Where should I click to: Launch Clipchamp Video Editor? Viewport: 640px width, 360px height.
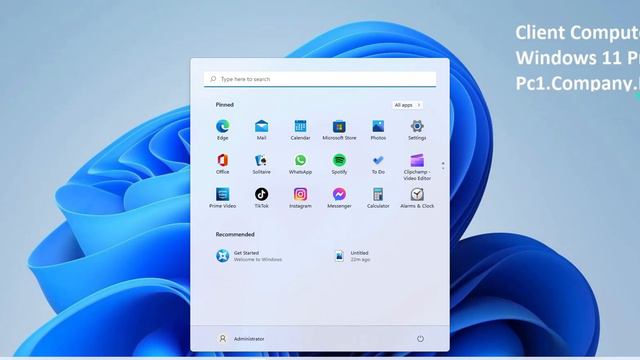pos(417,167)
